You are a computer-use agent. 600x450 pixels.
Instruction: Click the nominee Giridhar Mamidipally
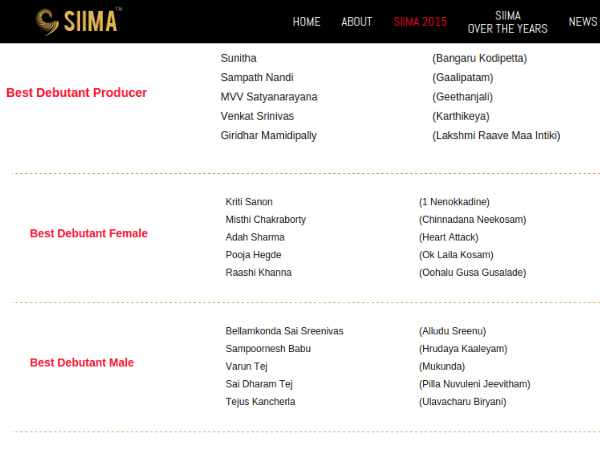pyautogui.click(x=268, y=136)
